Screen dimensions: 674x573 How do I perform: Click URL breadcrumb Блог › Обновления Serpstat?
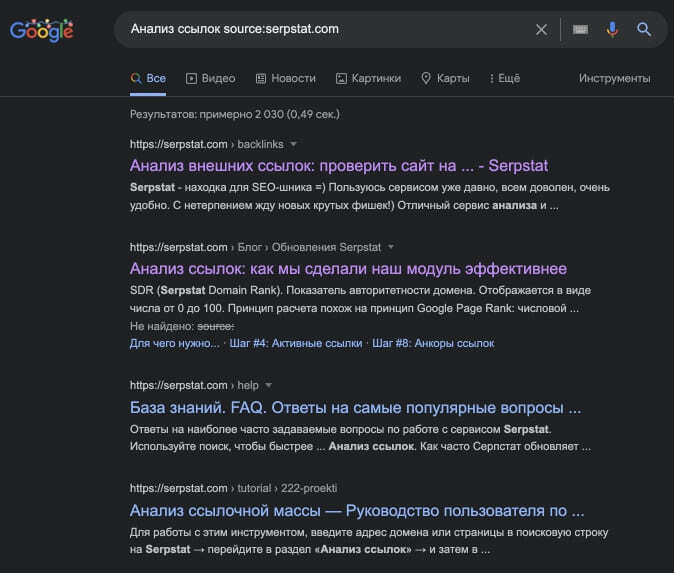tap(309, 247)
